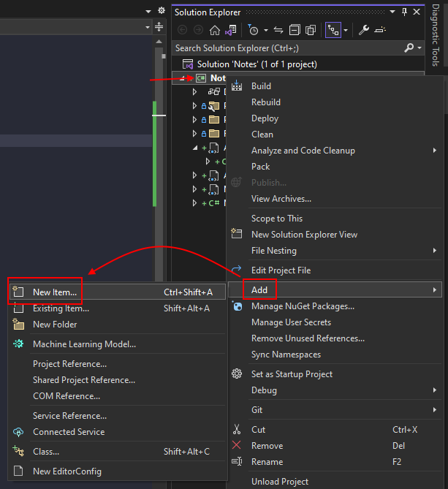The image size is (448, 489).
Task: Toggle the highlighted Track Active Item button
Action: [x=333, y=30]
